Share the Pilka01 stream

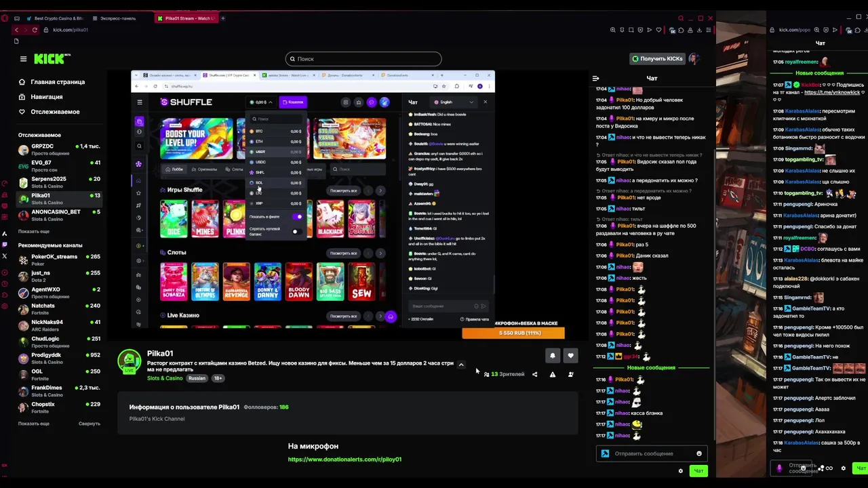point(534,374)
